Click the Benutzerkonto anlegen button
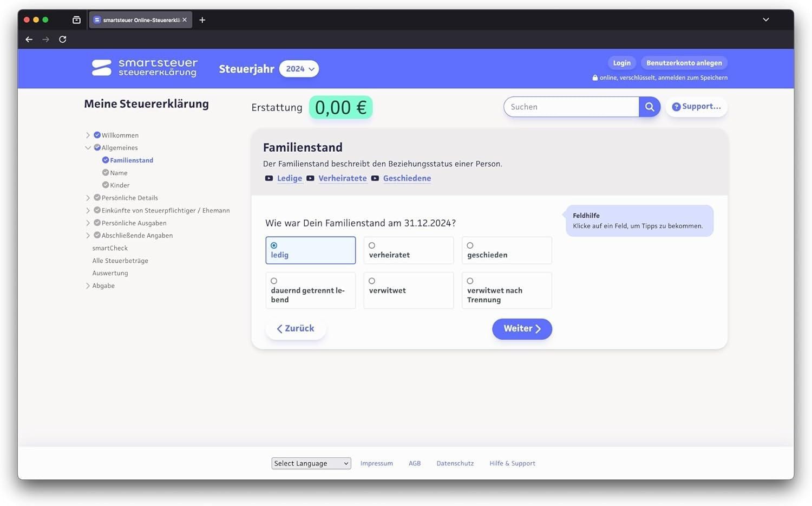Viewport: 812px width, 506px height. (684, 63)
